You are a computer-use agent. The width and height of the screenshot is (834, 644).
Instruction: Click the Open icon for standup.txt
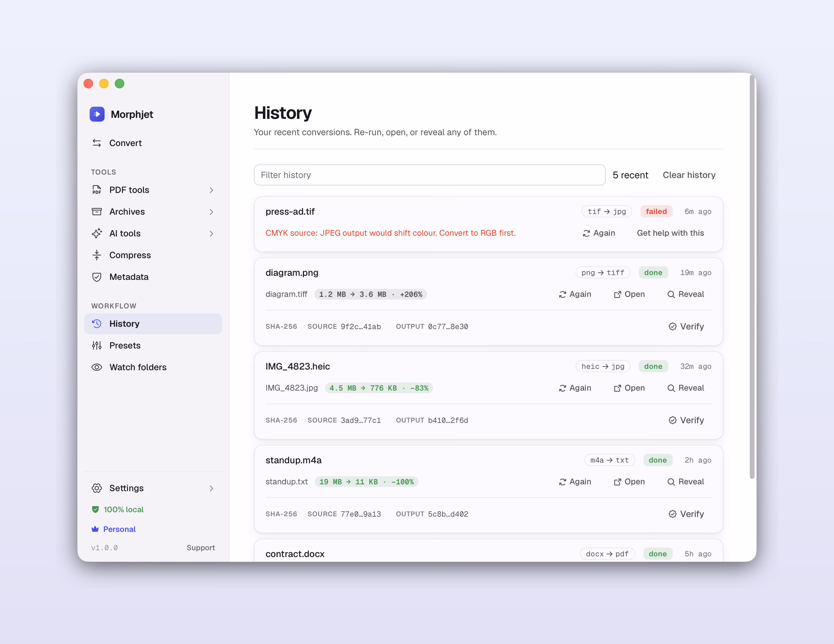click(617, 482)
